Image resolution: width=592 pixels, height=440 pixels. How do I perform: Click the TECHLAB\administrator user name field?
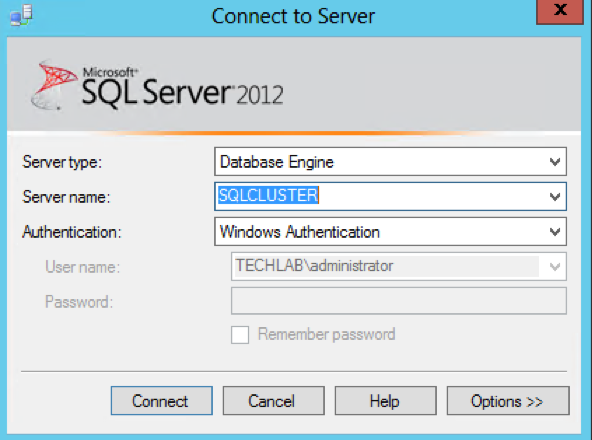[399, 266]
